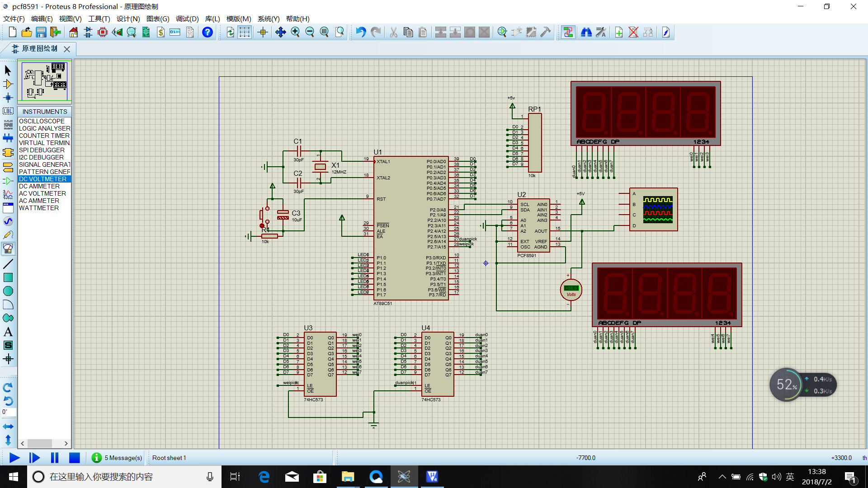Screen dimensions: 868x488
Task: Open the 调试(D) menu
Action: [187, 19]
